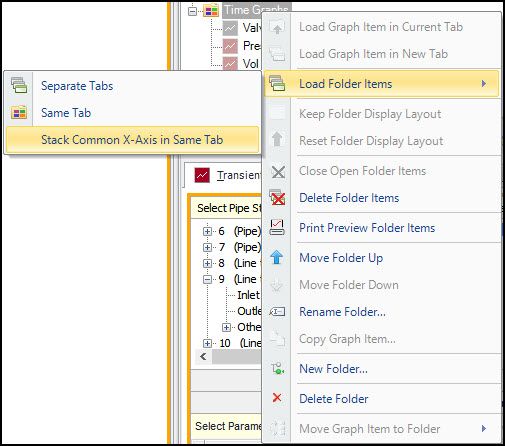The width and height of the screenshot is (505, 446).
Task: Switch to the Transient tab
Action: tap(228, 175)
